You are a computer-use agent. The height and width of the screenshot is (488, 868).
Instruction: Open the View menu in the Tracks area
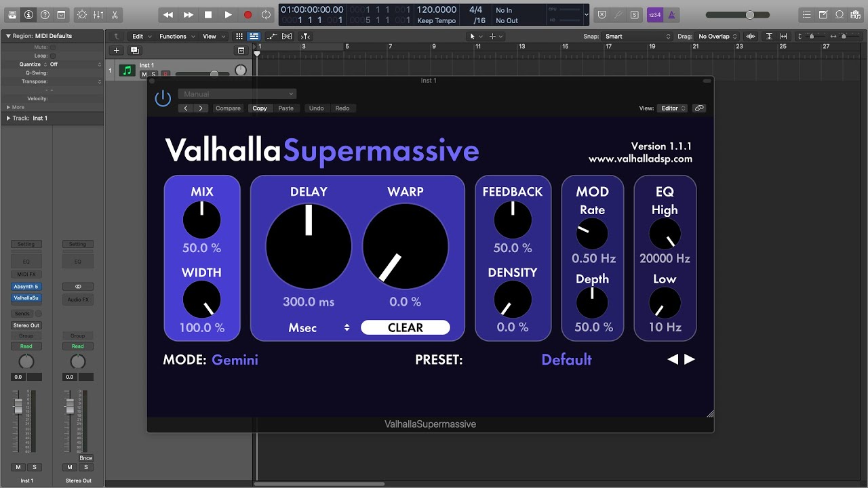click(x=212, y=37)
